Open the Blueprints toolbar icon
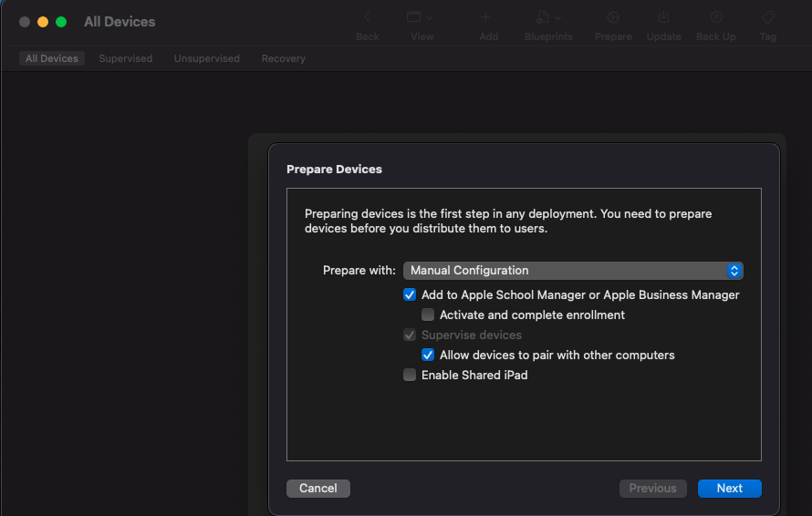812x516 pixels. (x=543, y=17)
